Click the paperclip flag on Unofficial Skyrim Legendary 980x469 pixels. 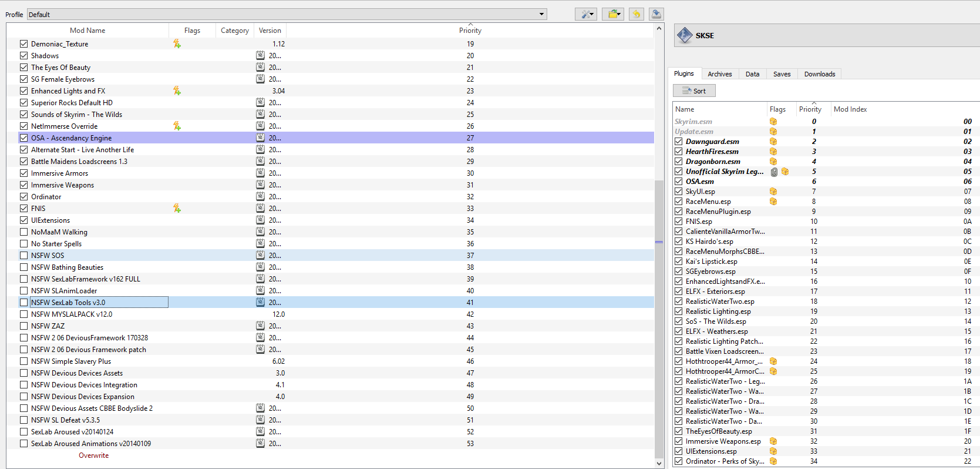(x=774, y=172)
